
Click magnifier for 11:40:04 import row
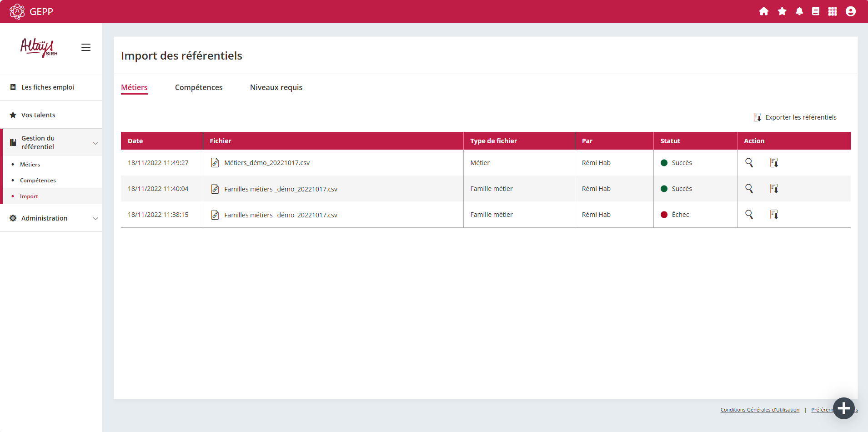point(749,189)
